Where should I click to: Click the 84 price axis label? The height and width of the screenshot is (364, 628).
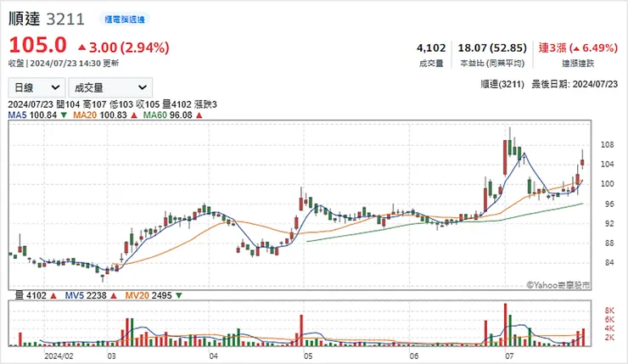pyautogui.click(x=609, y=263)
